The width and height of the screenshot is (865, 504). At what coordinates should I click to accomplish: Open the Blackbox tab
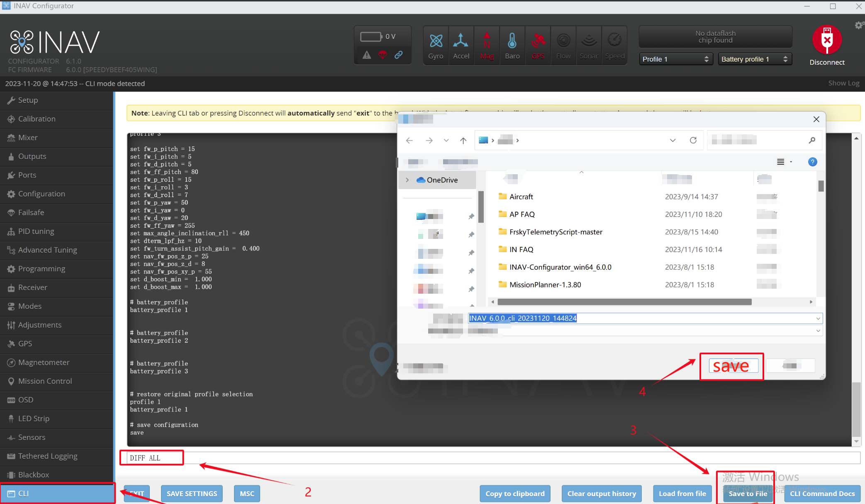click(57, 475)
